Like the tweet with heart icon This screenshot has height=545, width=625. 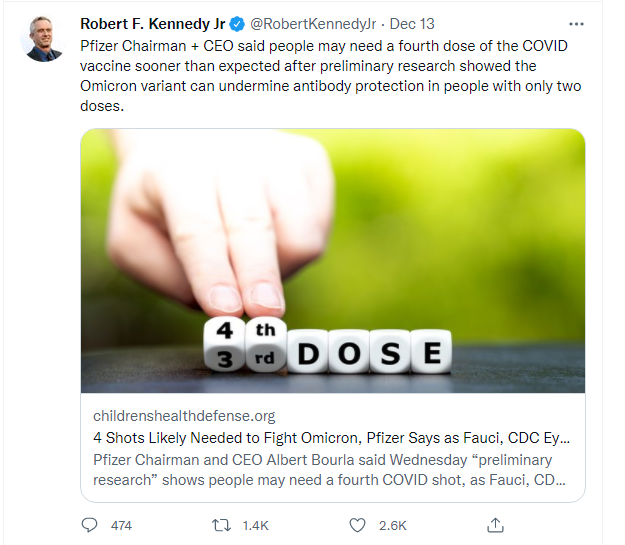click(357, 525)
